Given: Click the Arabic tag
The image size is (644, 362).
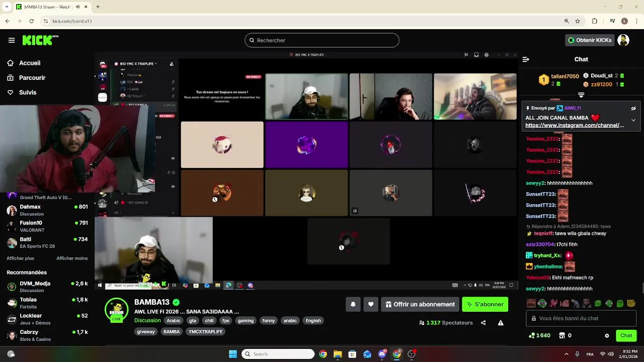Looking at the screenshot, I should [x=174, y=321].
